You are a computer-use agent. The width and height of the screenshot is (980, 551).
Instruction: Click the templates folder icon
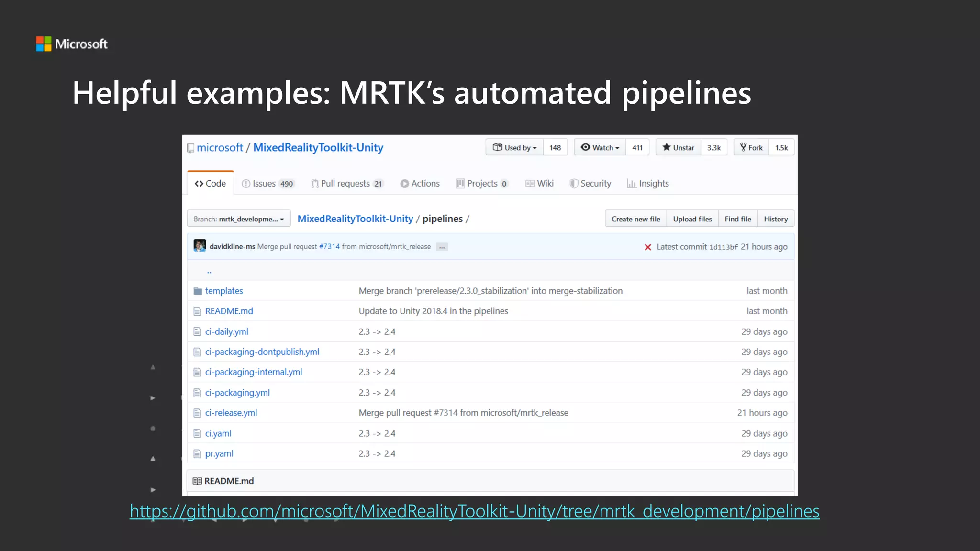[198, 291]
